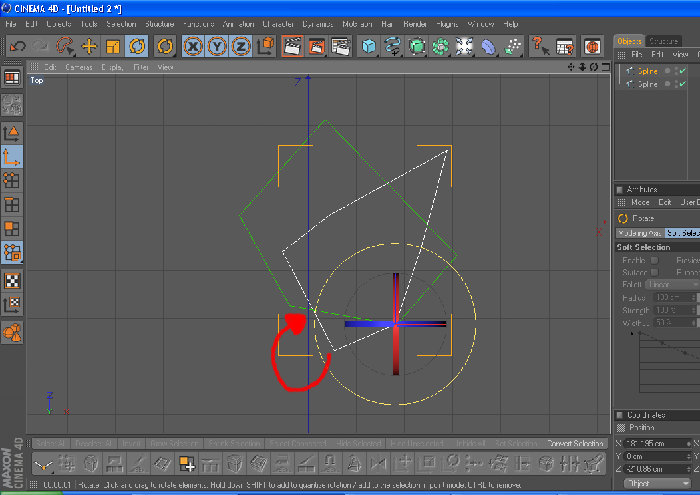
Task: Click the Select All command
Action: coord(50,444)
